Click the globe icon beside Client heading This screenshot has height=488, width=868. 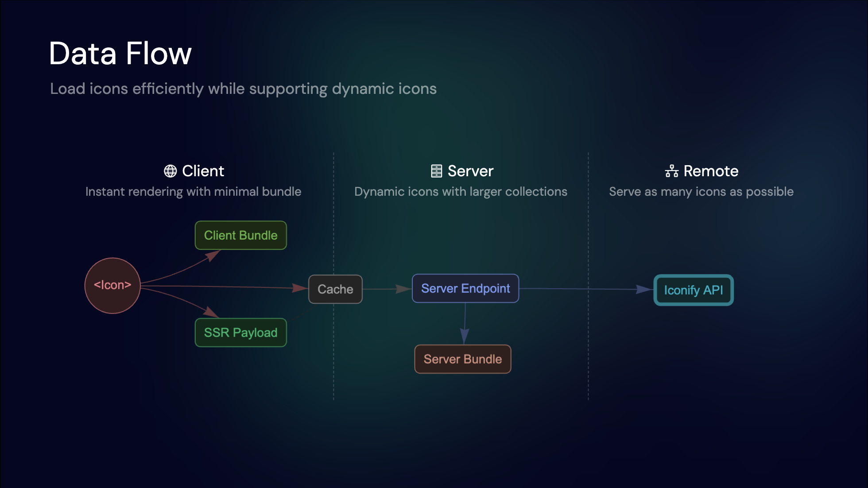click(x=170, y=170)
